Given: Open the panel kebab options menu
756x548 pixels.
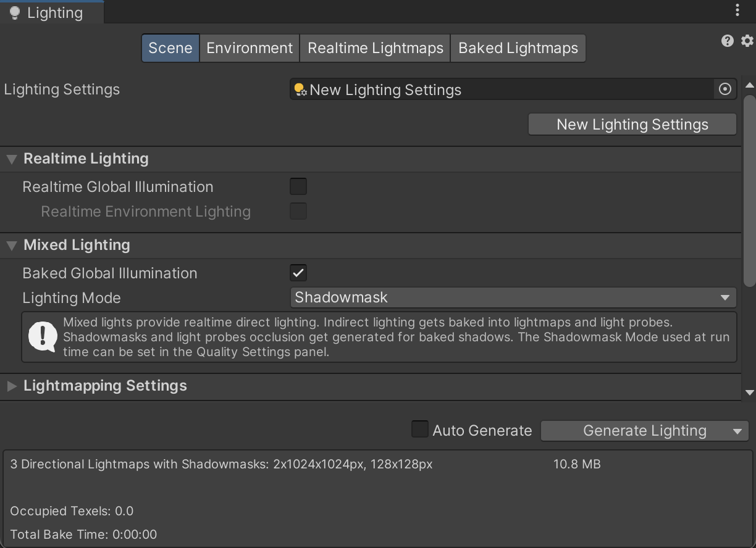Looking at the screenshot, I should coord(737,10).
